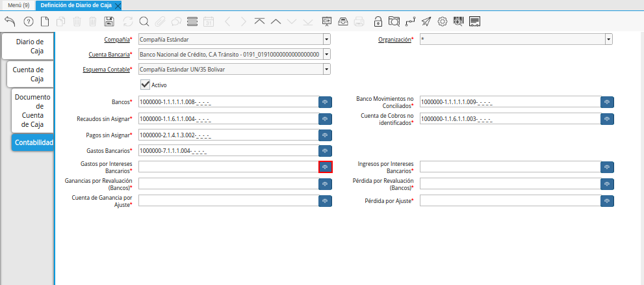The height and width of the screenshot is (285, 644).
Task: Open account selector for Gastos Bancarios
Action: pos(326,151)
